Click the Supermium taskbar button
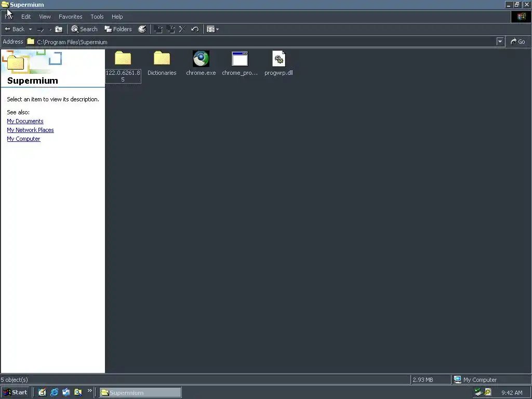This screenshot has width=532, height=399. pos(140,393)
